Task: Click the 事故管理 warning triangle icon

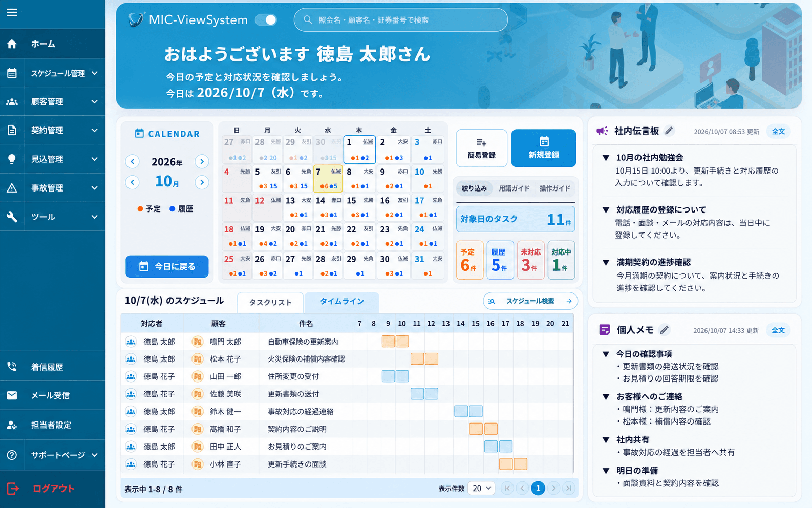Action: pyautogui.click(x=12, y=188)
